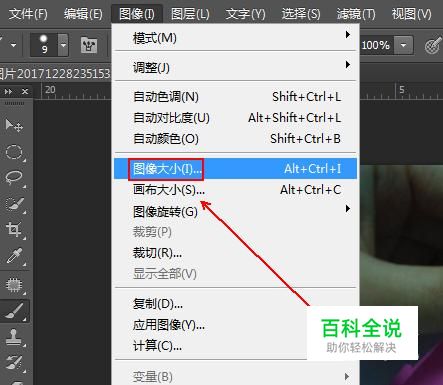443x385 pixels.
Task: Choose 自动对比度(U) from the menu
Action: click(235, 118)
